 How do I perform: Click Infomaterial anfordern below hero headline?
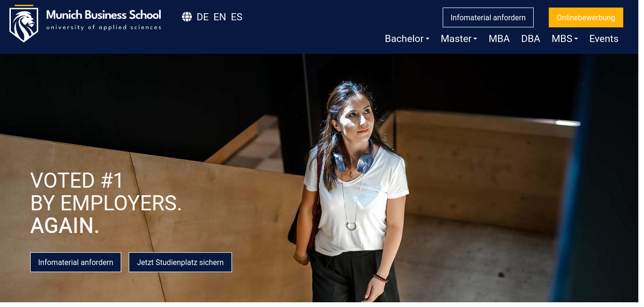point(75,262)
